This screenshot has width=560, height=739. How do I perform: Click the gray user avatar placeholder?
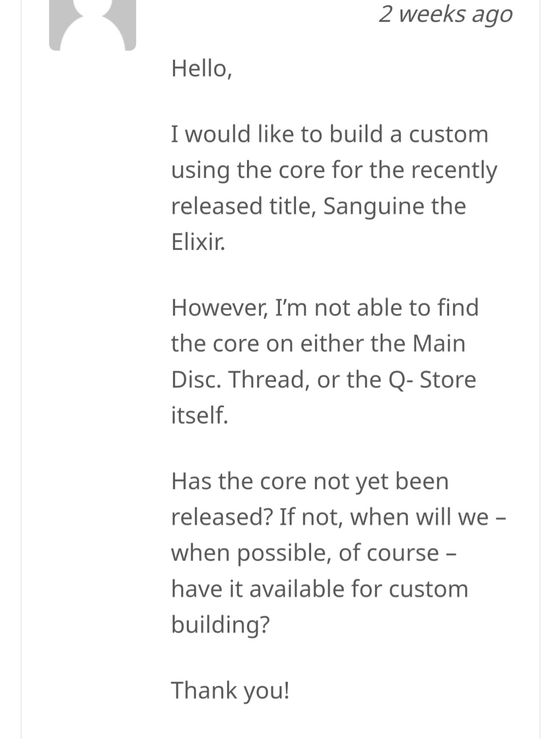click(92, 24)
